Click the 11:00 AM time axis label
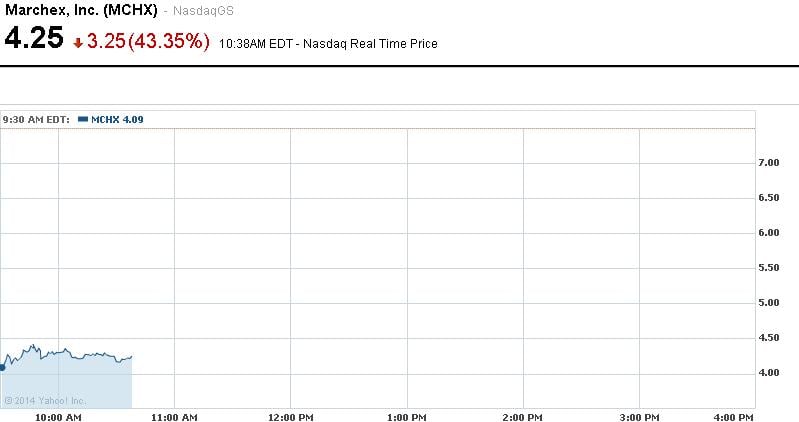This screenshot has width=799, height=422. [x=174, y=416]
